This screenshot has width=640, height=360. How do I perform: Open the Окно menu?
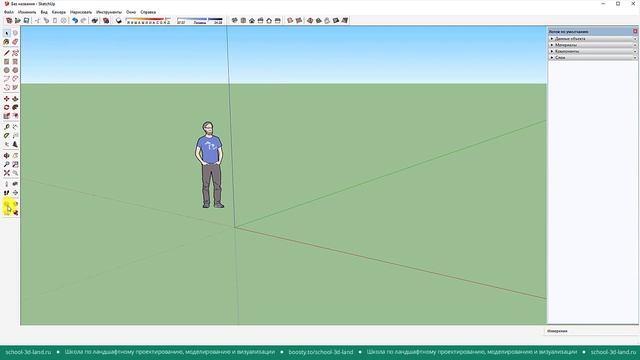pos(131,12)
